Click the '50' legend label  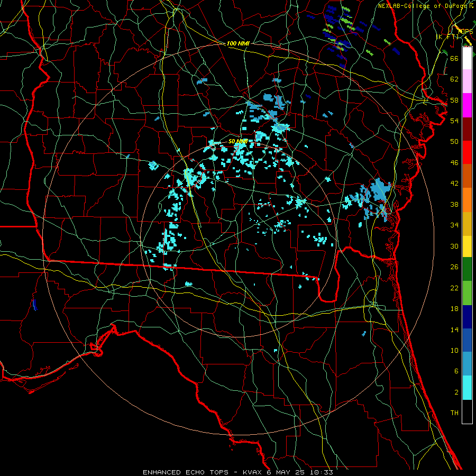tap(454, 142)
